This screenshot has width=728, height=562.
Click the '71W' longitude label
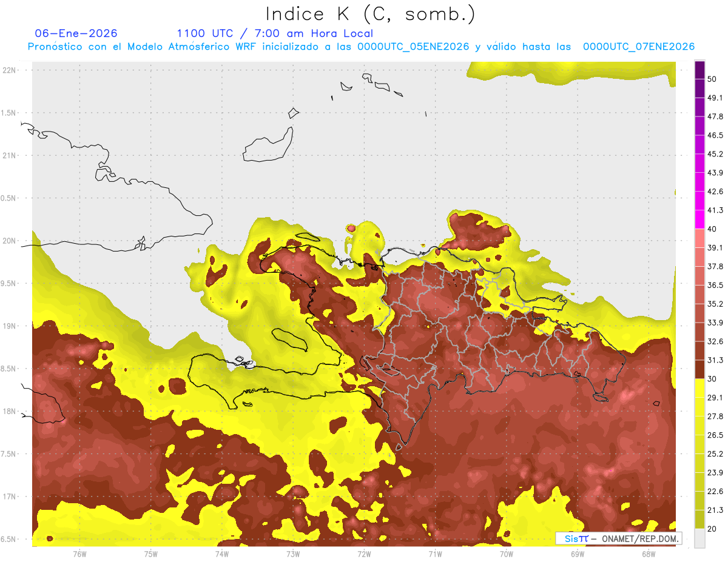pos(435,554)
